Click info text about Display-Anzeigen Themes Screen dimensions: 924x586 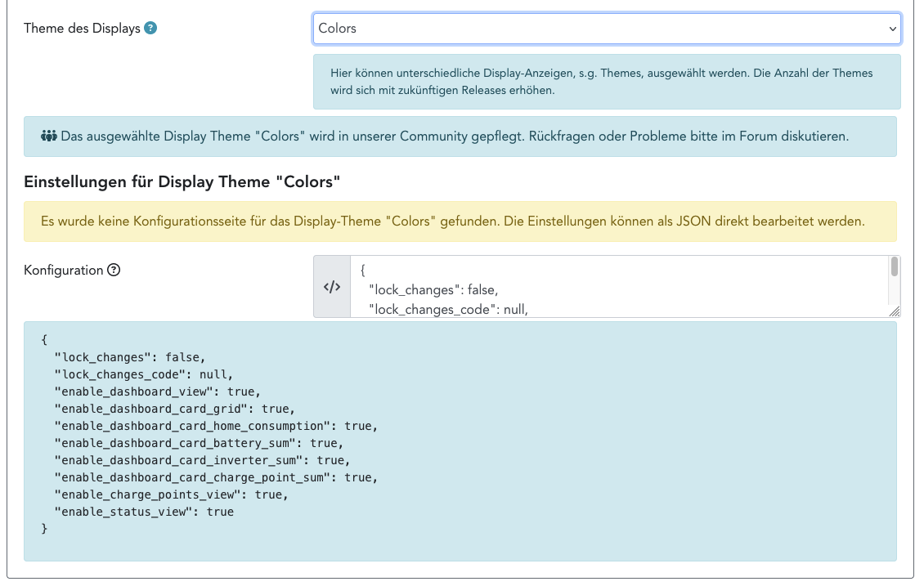607,82
